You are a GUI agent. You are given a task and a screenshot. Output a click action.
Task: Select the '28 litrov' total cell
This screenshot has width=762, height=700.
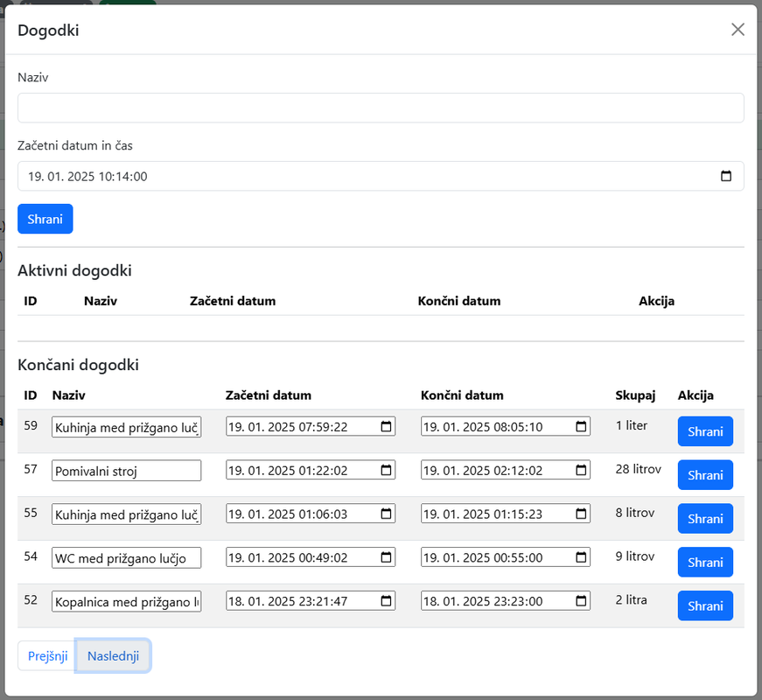[x=638, y=469]
